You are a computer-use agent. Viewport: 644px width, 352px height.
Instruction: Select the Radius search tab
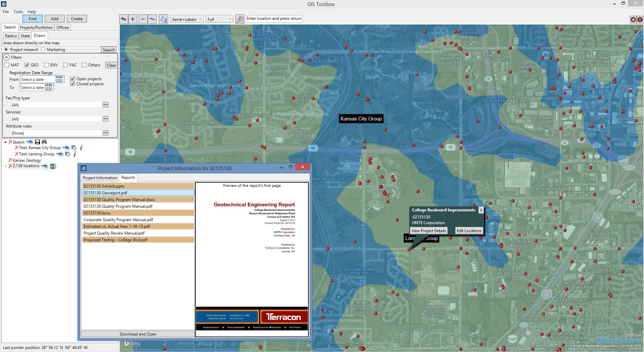pyautogui.click(x=11, y=36)
